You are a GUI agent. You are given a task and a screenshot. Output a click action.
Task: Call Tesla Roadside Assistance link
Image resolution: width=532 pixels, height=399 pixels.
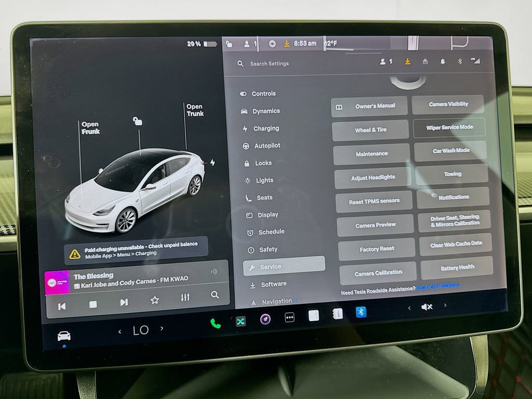pos(438,286)
